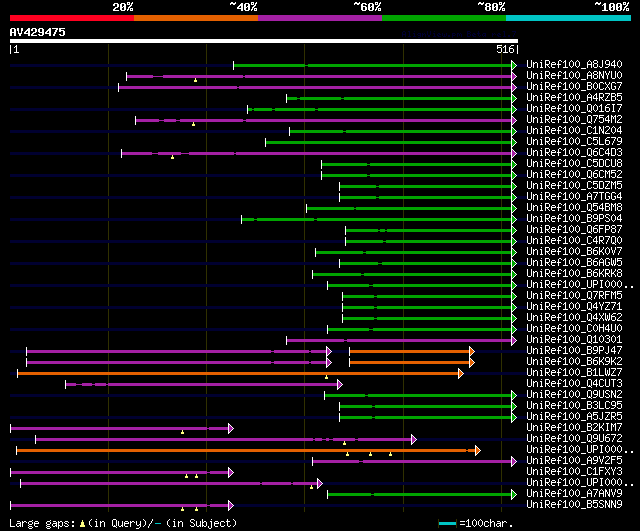Click the purple alignment bar for UniRef100_Q4CUT3
Viewport: 640px width, 531px height.
[201, 384]
